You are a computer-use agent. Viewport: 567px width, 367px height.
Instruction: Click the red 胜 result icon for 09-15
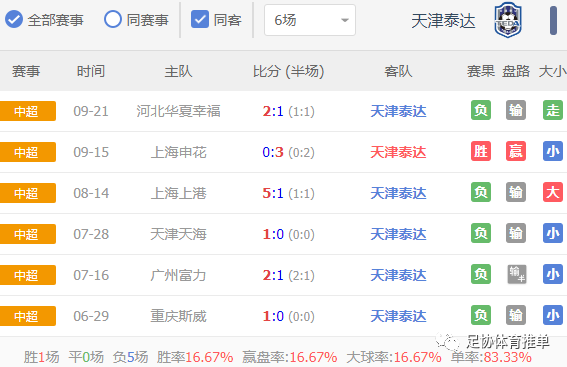[x=481, y=151]
